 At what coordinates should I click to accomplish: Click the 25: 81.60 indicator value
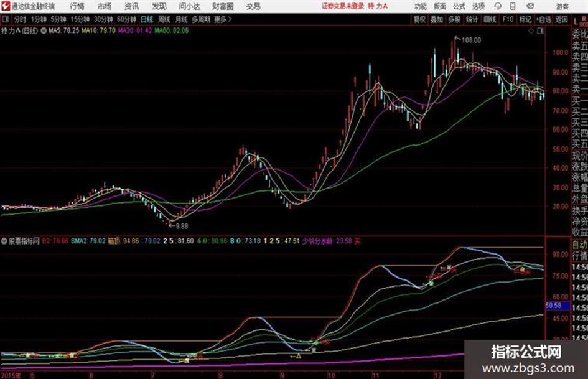pos(179,241)
